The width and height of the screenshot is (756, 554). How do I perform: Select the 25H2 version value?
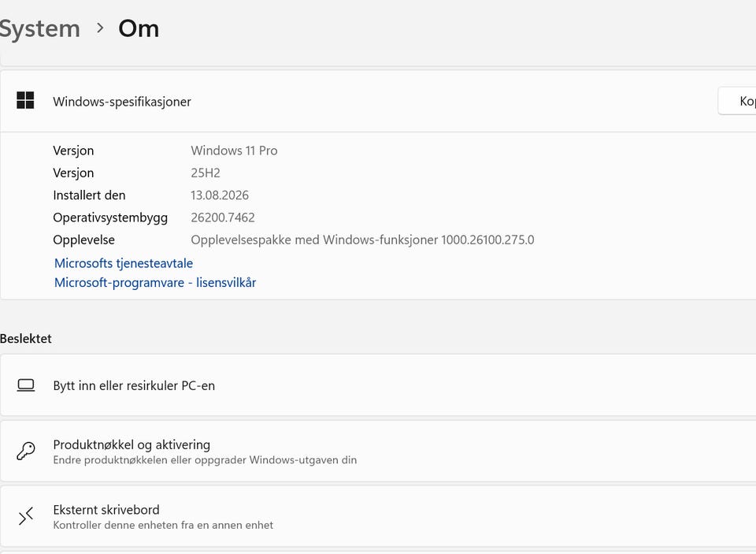pos(206,173)
